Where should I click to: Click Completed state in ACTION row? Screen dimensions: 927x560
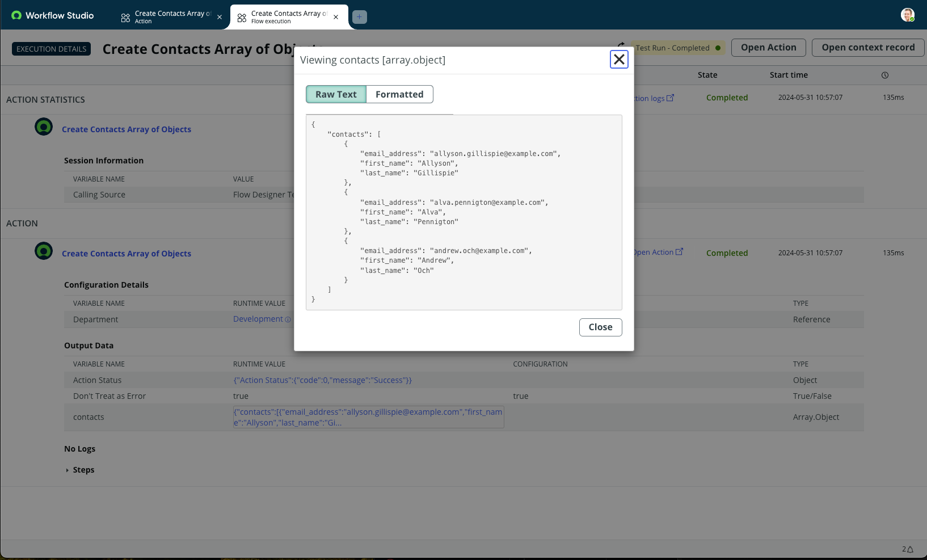(x=727, y=253)
